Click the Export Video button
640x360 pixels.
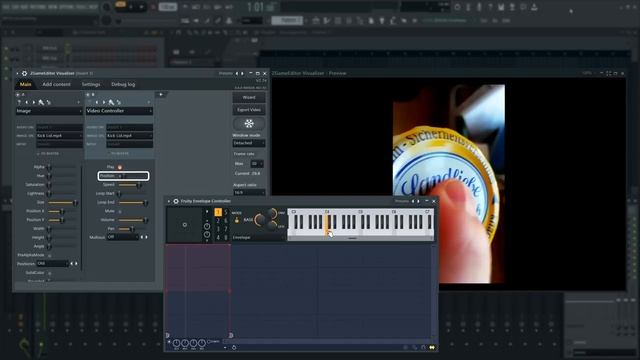coord(249,110)
